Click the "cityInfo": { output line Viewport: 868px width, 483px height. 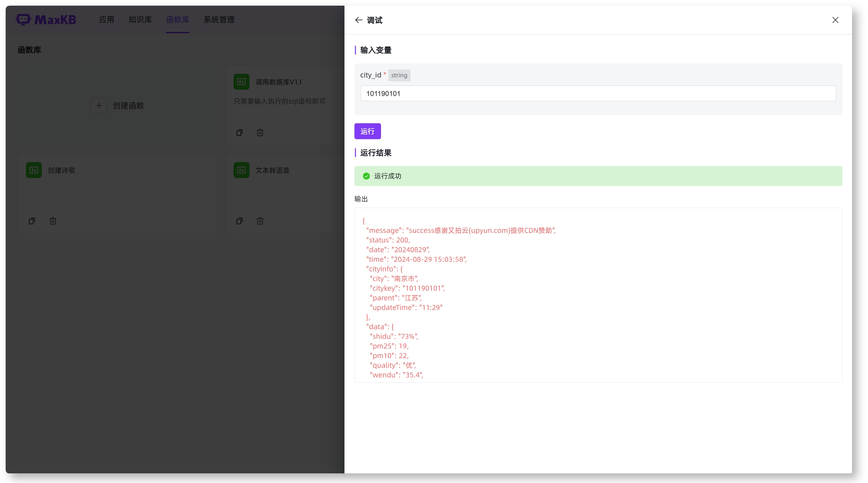click(384, 269)
